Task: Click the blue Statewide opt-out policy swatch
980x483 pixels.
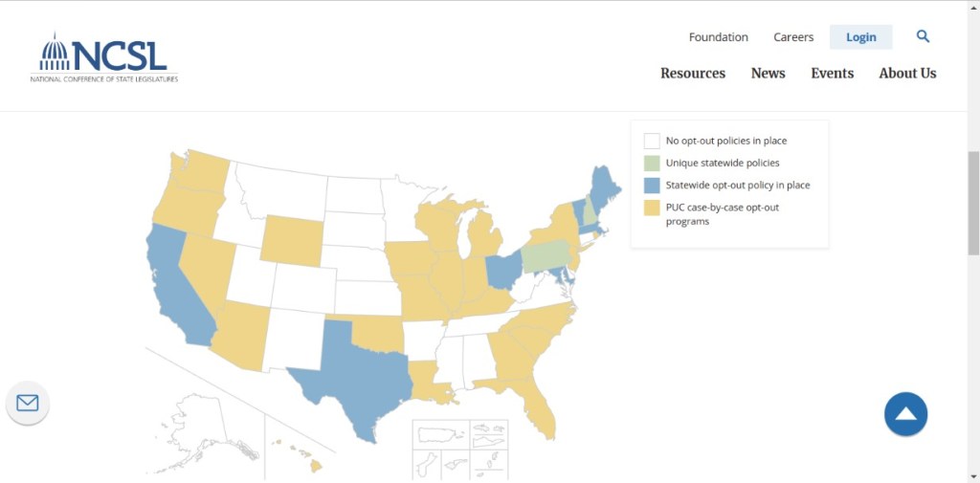Action: [652, 185]
